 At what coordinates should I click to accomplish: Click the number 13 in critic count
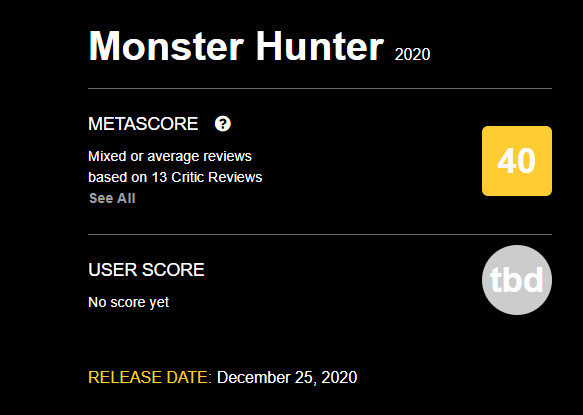(x=159, y=177)
